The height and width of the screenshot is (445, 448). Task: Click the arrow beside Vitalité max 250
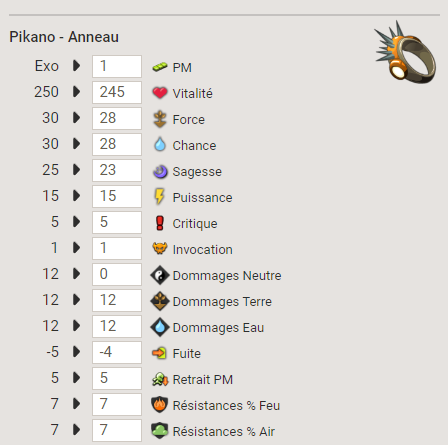[x=76, y=92]
